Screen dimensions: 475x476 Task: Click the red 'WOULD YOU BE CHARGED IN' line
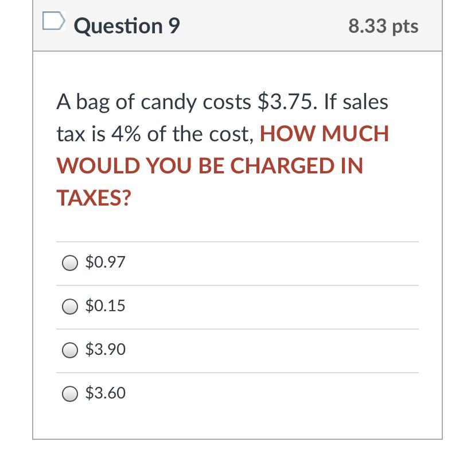[x=209, y=166]
